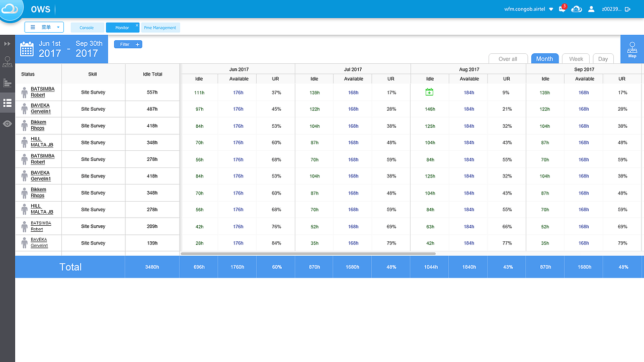The image size is (644, 362).
Task: Open the Fme Management tab
Action: pos(160,28)
